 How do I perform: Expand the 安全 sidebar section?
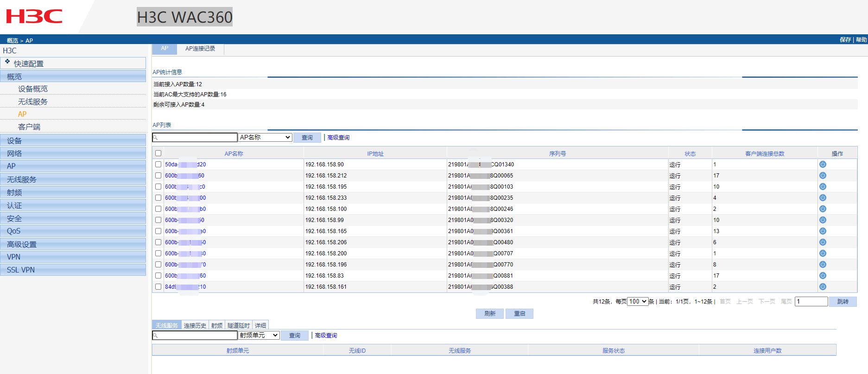pyautogui.click(x=73, y=218)
